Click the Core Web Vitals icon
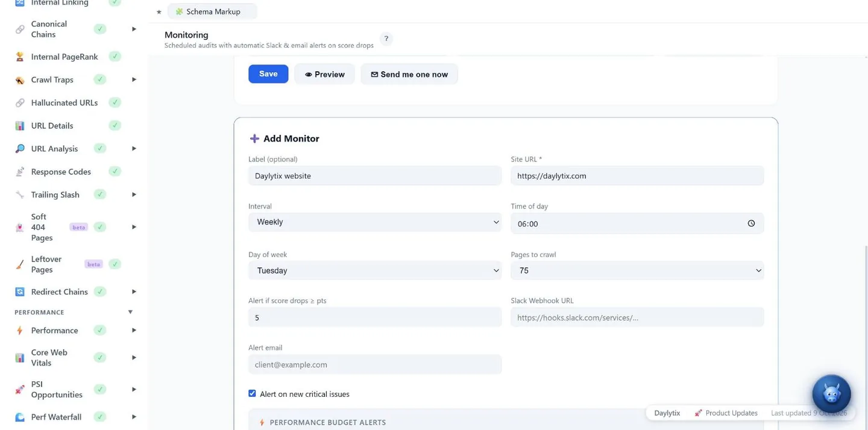 tap(20, 358)
